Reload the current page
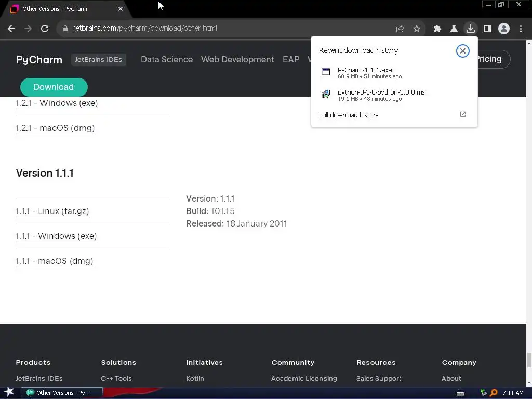 tap(45, 29)
